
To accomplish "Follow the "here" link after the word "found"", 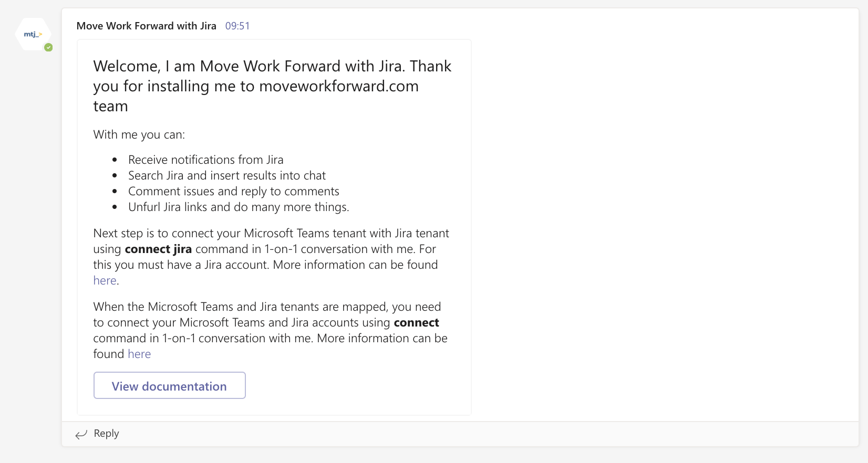I will pyautogui.click(x=139, y=354).
